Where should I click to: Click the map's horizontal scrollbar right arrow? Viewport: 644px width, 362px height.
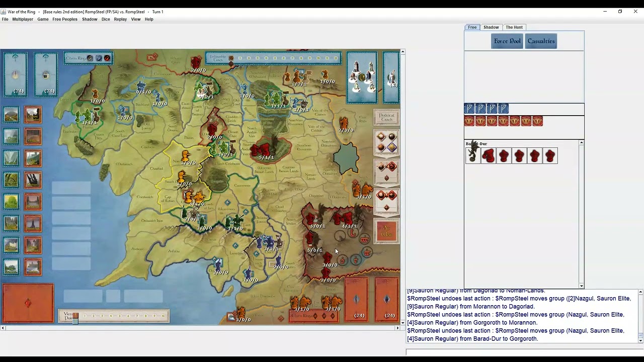(x=397, y=328)
